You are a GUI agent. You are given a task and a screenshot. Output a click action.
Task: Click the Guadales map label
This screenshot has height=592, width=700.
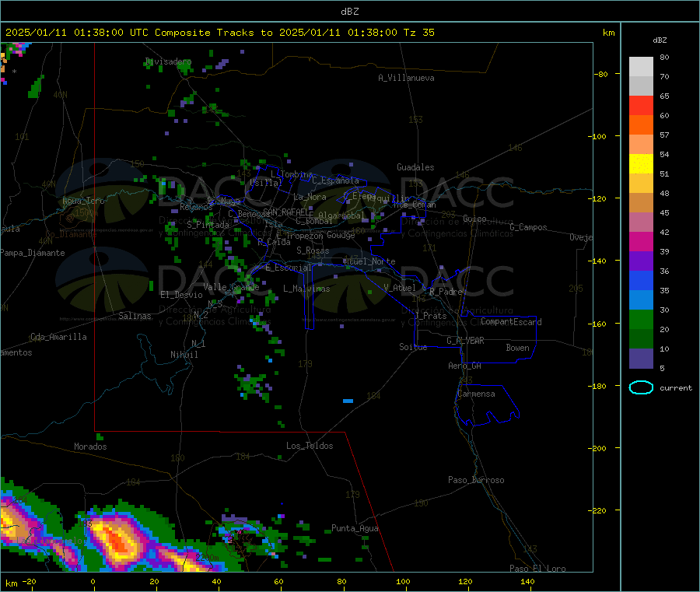click(415, 167)
